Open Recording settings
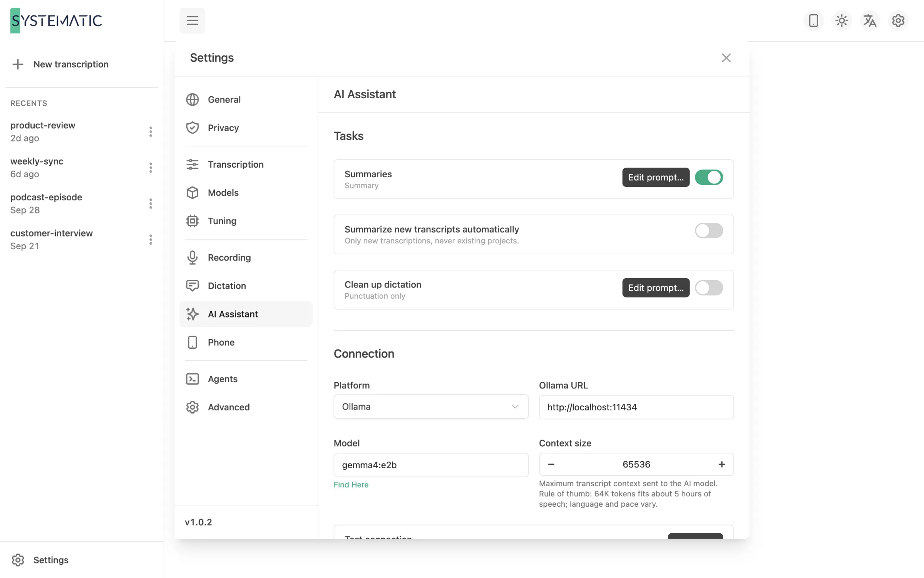The width and height of the screenshot is (924, 578). [x=246, y=257]
